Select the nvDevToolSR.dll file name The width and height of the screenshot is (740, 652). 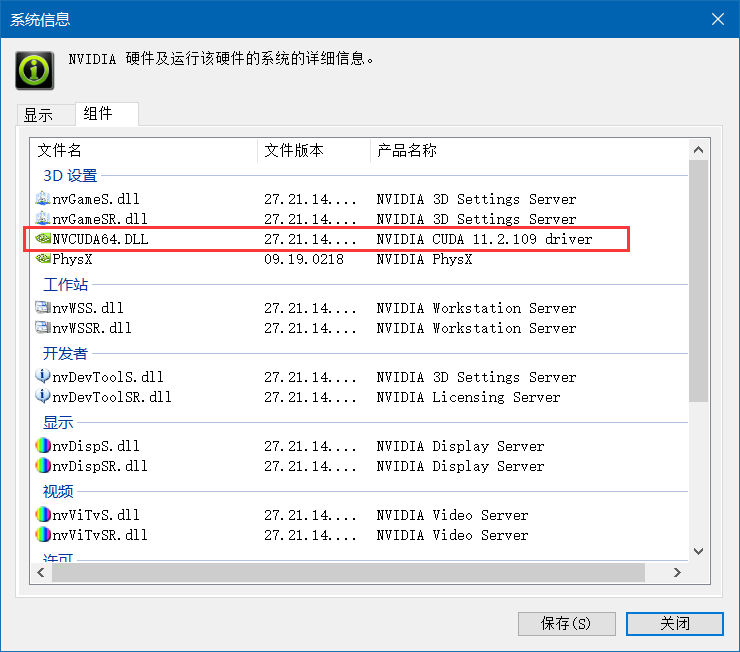[x=112, y=397]
